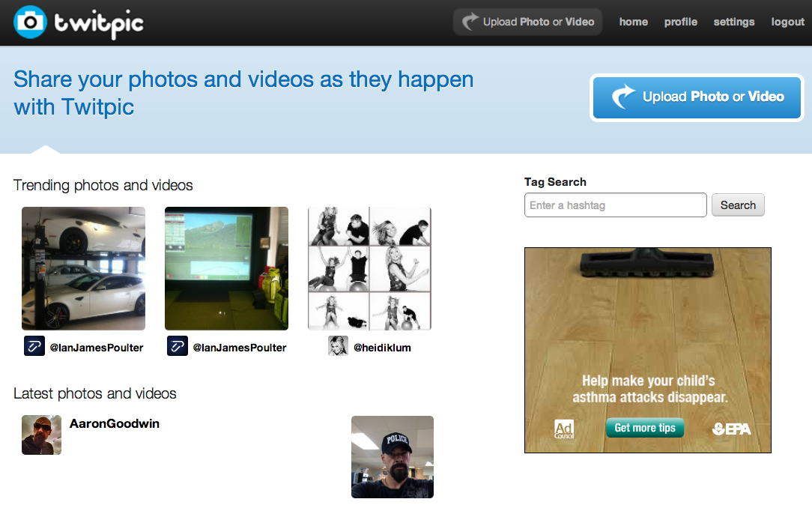Click @IanJamesPoulter name under the golf simulator photo
The image size is (812, 505).
click(x=239, y=348)
